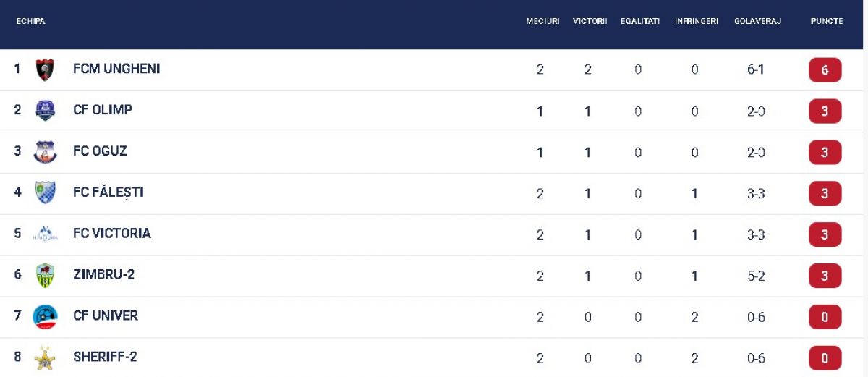Screen dimensions: 868x377
Task: Select the VICTORII column header
Action: 590,22
